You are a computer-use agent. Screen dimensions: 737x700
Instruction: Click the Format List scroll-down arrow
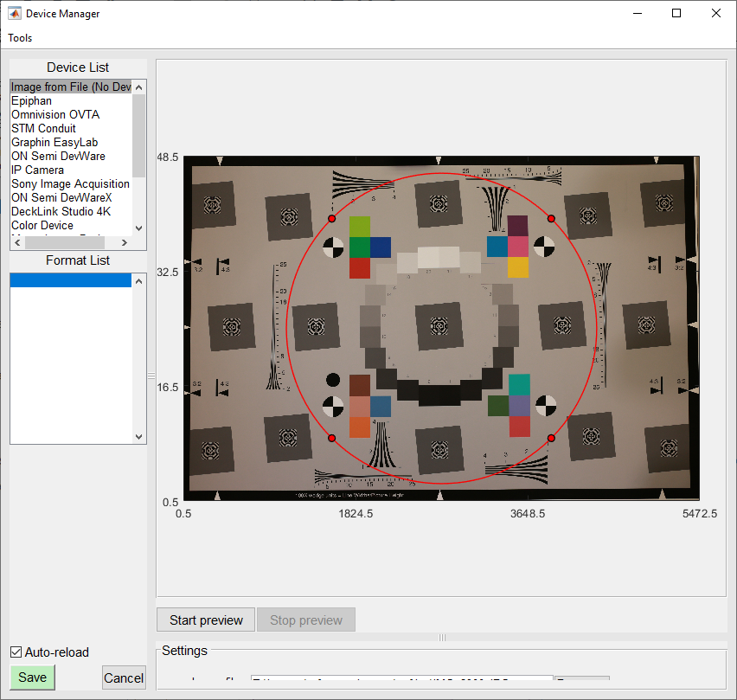(x=138, y=436)
